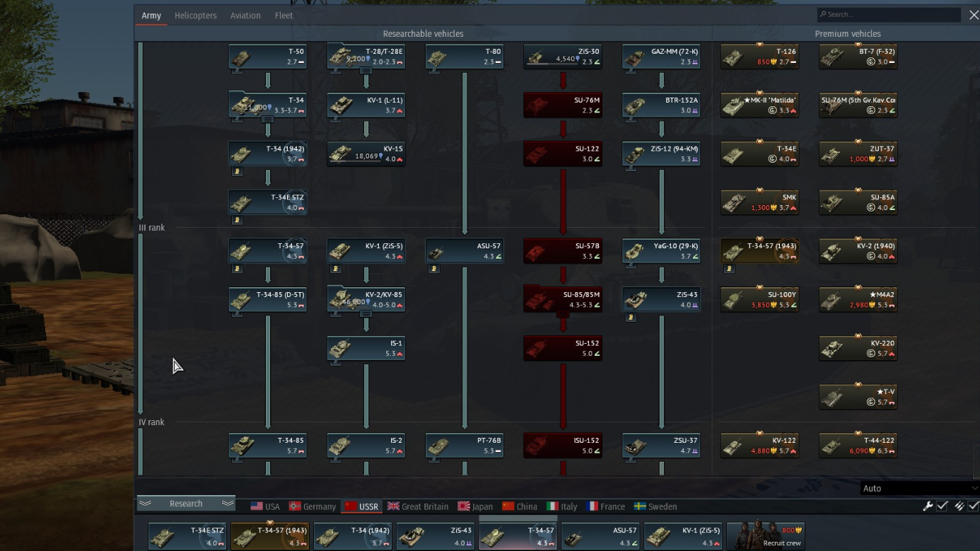
Task: Select ZiS-43 in the crew bar
Action: (x=436, y=536)
